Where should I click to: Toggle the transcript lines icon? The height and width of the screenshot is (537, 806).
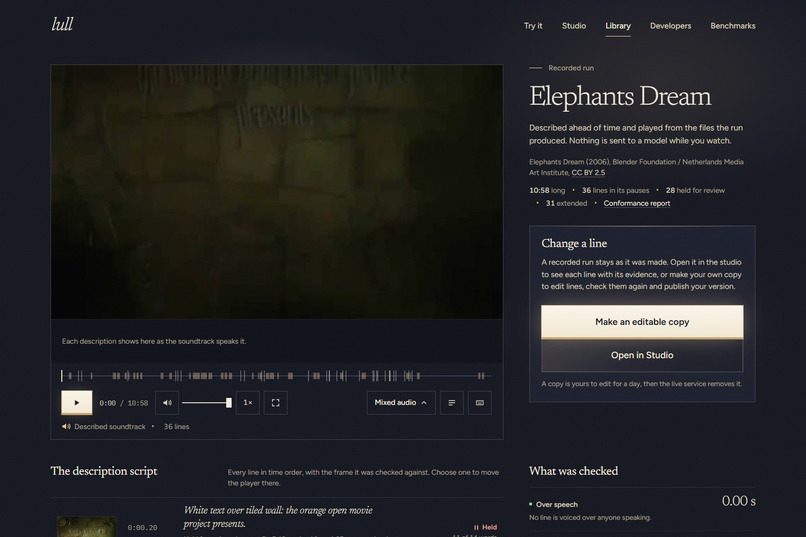(x=452, y=403)
